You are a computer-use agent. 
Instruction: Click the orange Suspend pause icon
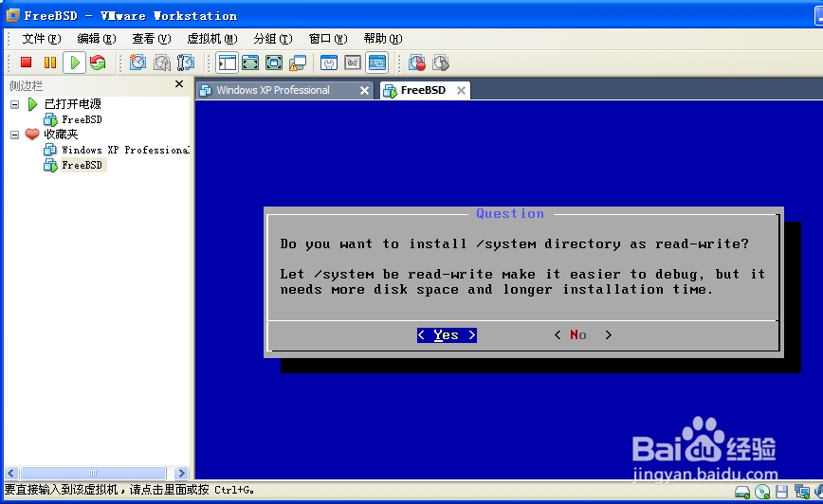[50, 63]
